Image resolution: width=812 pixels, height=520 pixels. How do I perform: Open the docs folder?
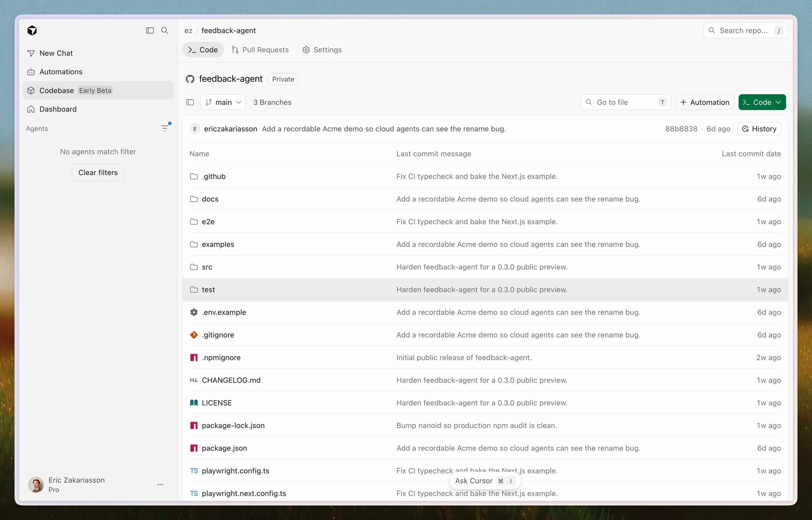(210, 199)
